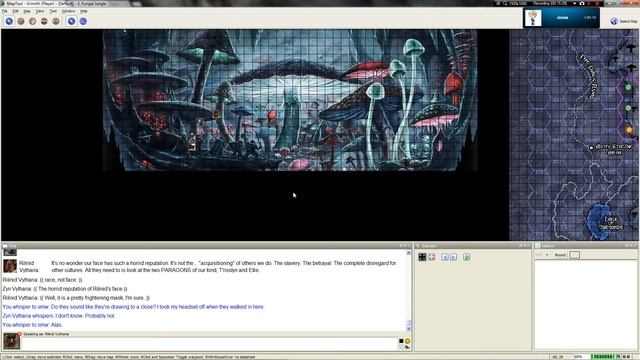Click the black grid icon in Selection panel
This screenshot has height=360, width=640.
click(x=422, y=257)
